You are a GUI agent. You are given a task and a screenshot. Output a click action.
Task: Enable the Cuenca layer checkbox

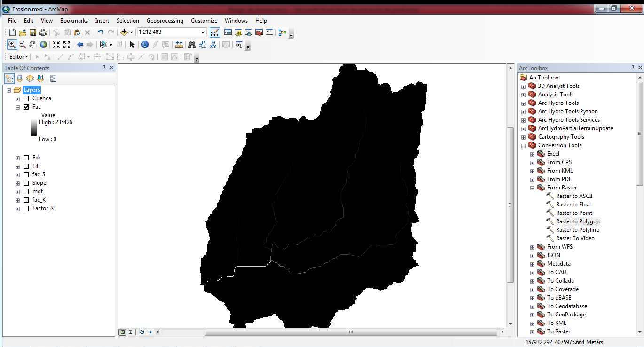(x=26, y=98)
